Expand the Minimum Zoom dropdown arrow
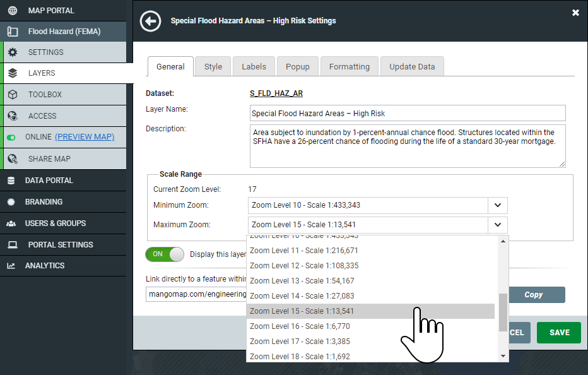Screen dimensions: 588x375 (x=497, y=205)
